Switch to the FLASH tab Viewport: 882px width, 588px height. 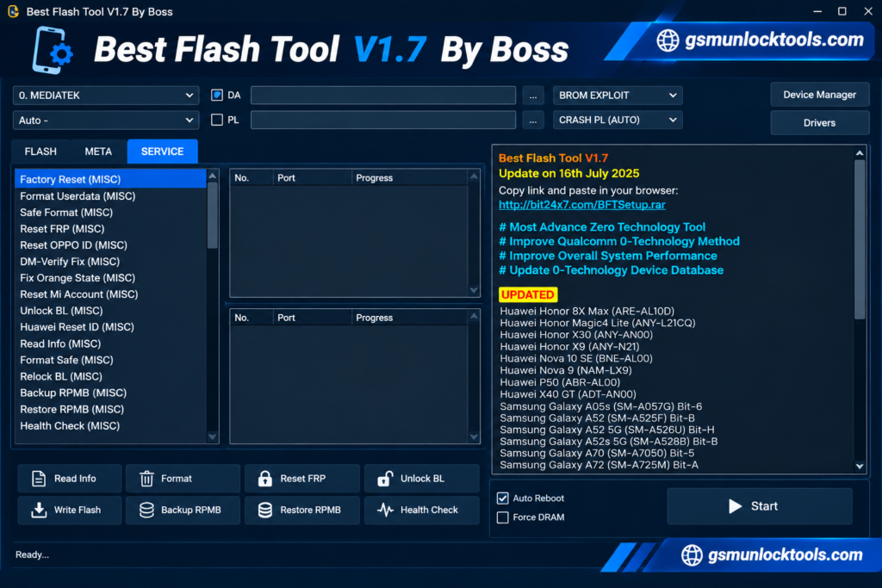(40, 152)
